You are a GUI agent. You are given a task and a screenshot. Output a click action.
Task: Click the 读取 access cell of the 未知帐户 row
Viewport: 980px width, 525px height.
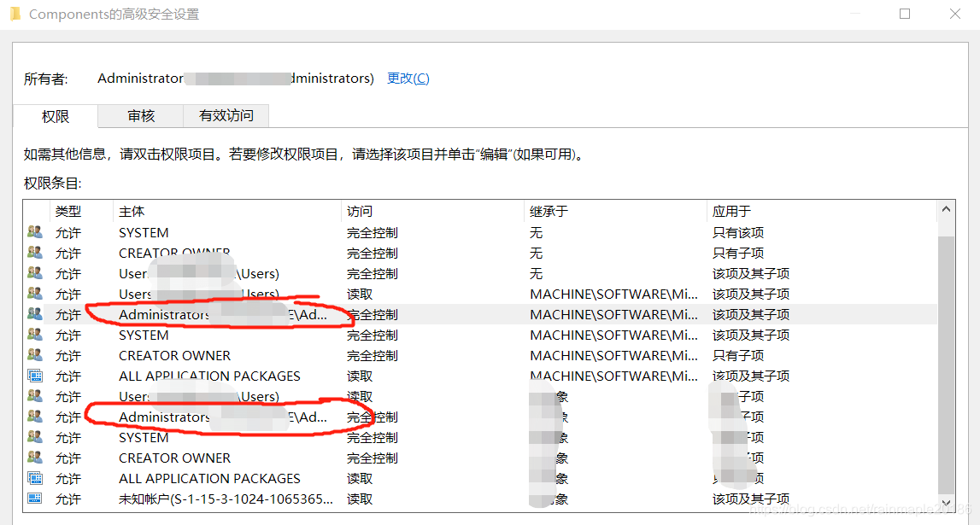[x=360, y=499]
